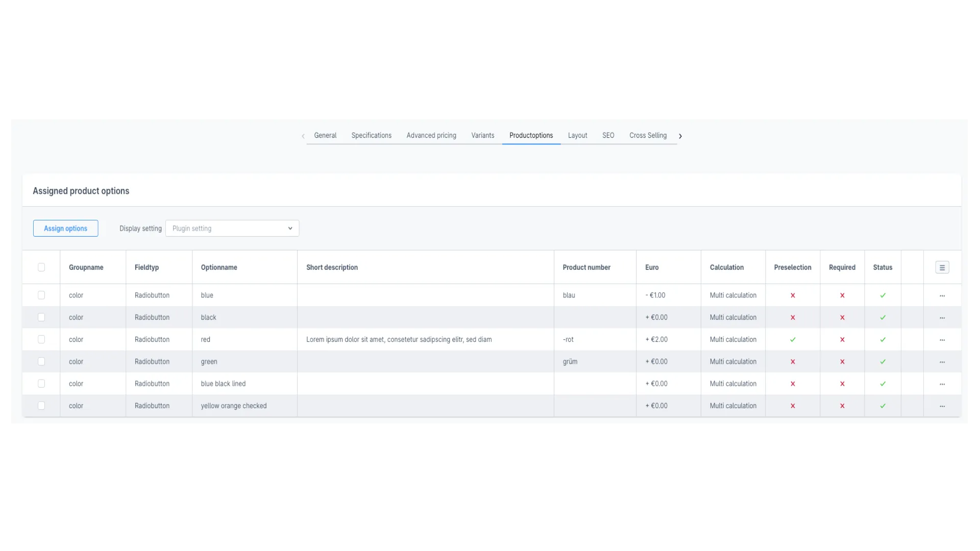This screenshot has height=551, width=980.
Task: Click the left arrow beside the General tab
Action: tap(303, 136)
